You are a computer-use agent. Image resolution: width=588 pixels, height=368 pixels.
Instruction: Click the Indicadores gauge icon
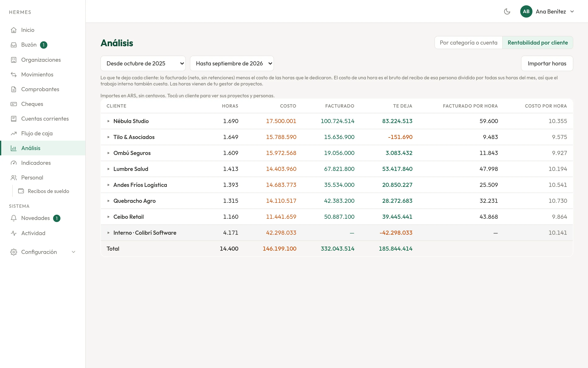pyautogui.click(x=14, y=163)
